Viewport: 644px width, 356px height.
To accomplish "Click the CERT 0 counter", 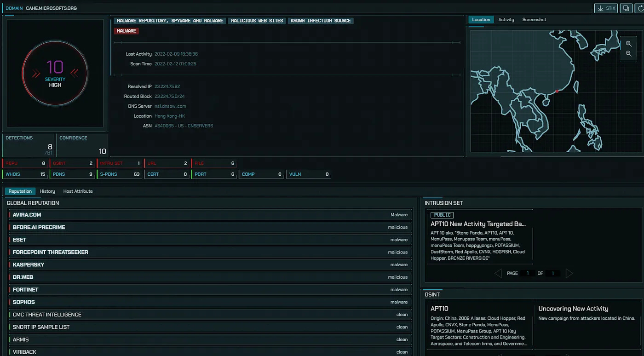I will click(x=167, y=174).
